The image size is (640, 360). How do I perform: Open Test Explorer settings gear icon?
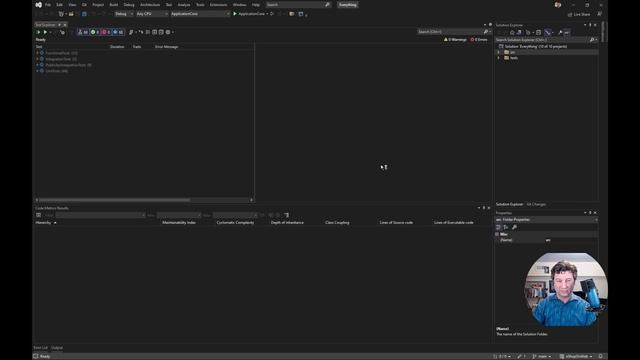click(168, 32)
